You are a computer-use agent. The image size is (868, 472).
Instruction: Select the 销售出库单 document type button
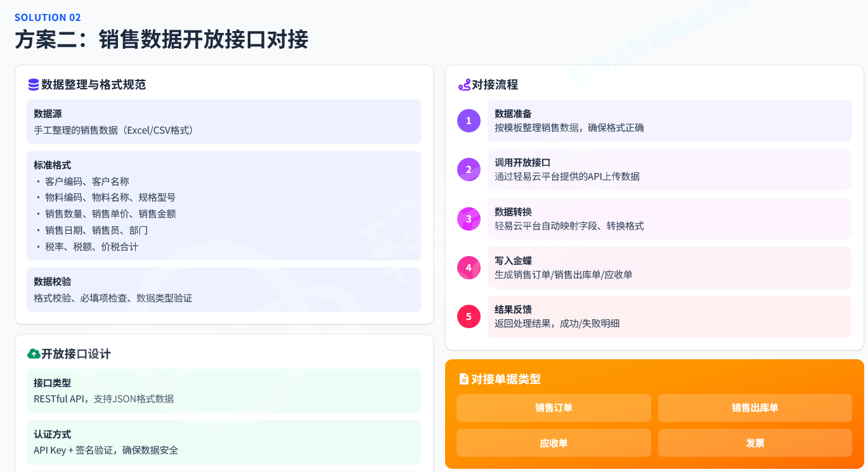point(755,408)
